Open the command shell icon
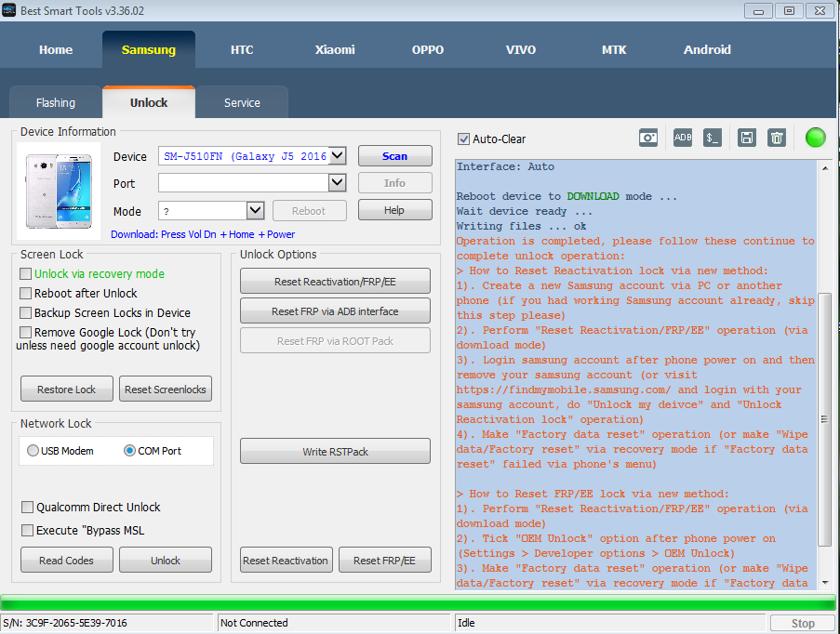Screen dimensions: 840x634 (x=713, y=138)
